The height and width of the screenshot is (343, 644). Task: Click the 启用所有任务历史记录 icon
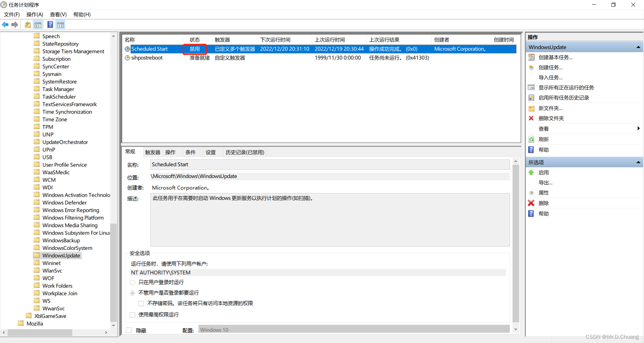[531, 98]
